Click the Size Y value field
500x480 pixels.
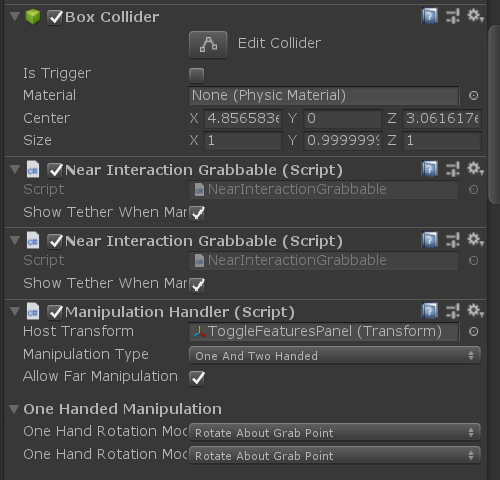[342, 141]
